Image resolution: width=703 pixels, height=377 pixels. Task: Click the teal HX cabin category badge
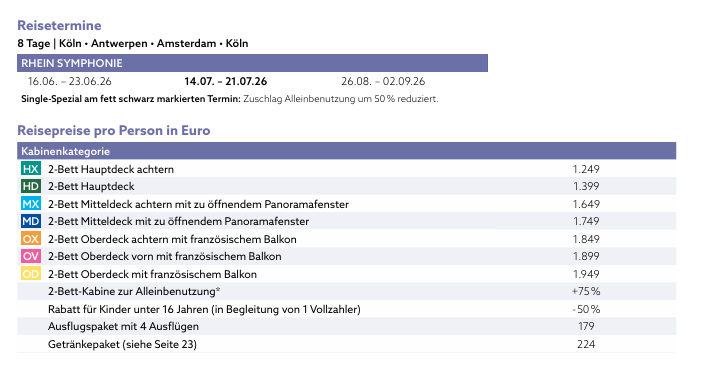pos(30,169)
